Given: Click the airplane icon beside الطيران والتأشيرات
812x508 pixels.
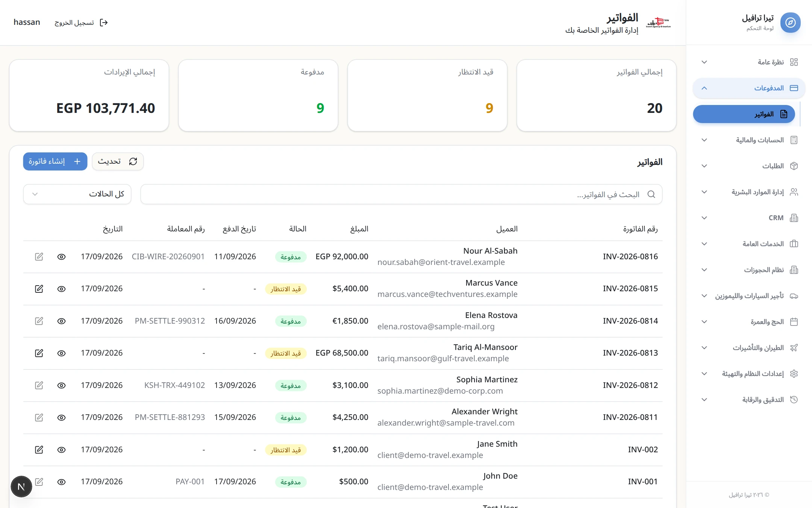Looking at the screenshot, I should (794, 348).
